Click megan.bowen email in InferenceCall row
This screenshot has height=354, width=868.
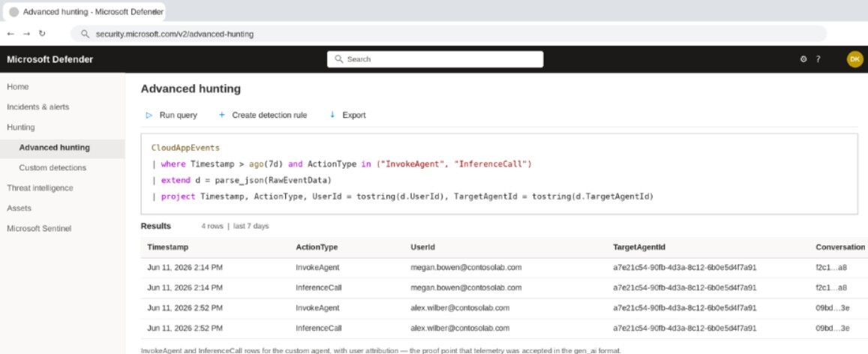pyautogui.click(x=466, y=288)
